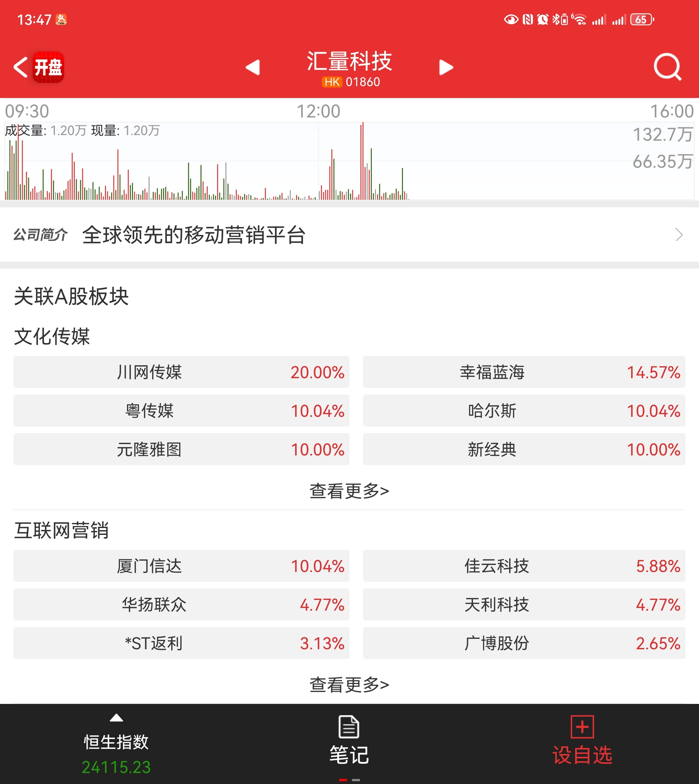Select the 互联网营销 sector heading
Screen dimensions: 699x784
tap(62, 530)
